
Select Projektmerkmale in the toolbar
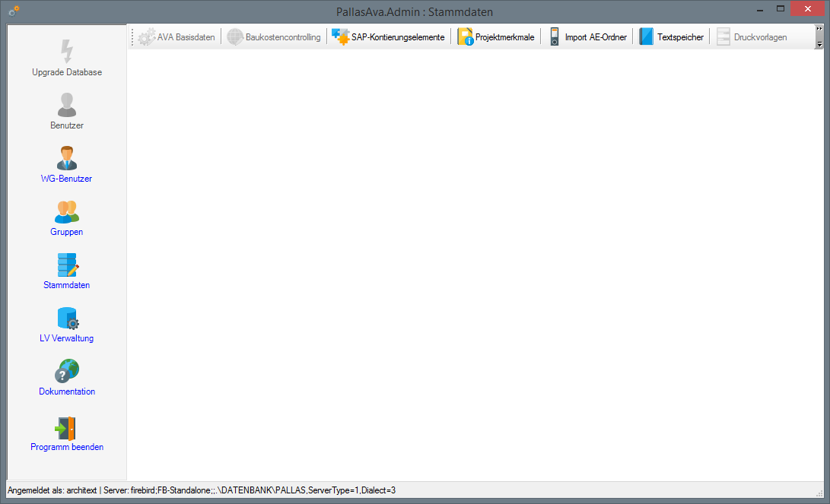pos(505,37)
